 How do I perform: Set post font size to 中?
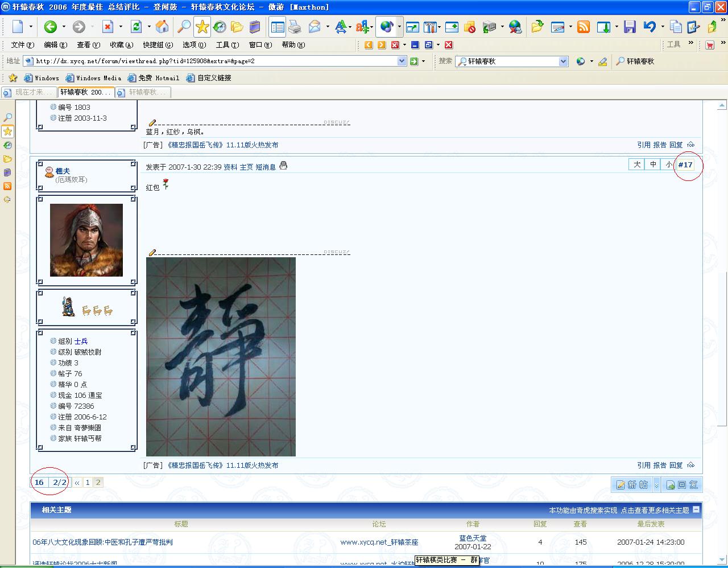653,164
